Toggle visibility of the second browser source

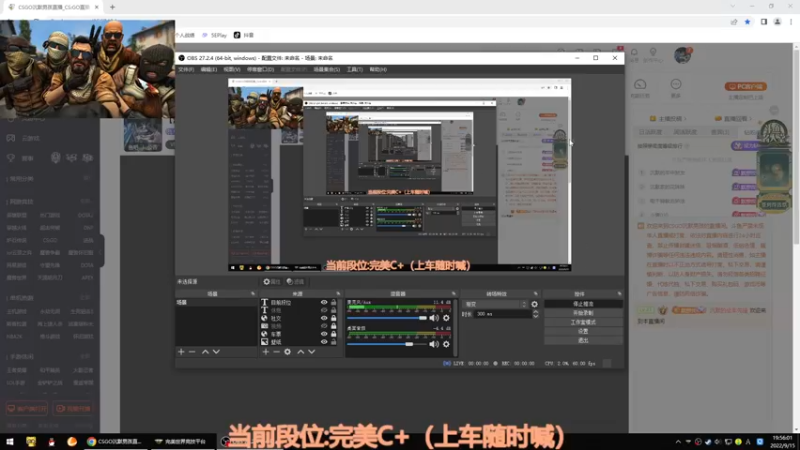(x=324, y=334)
